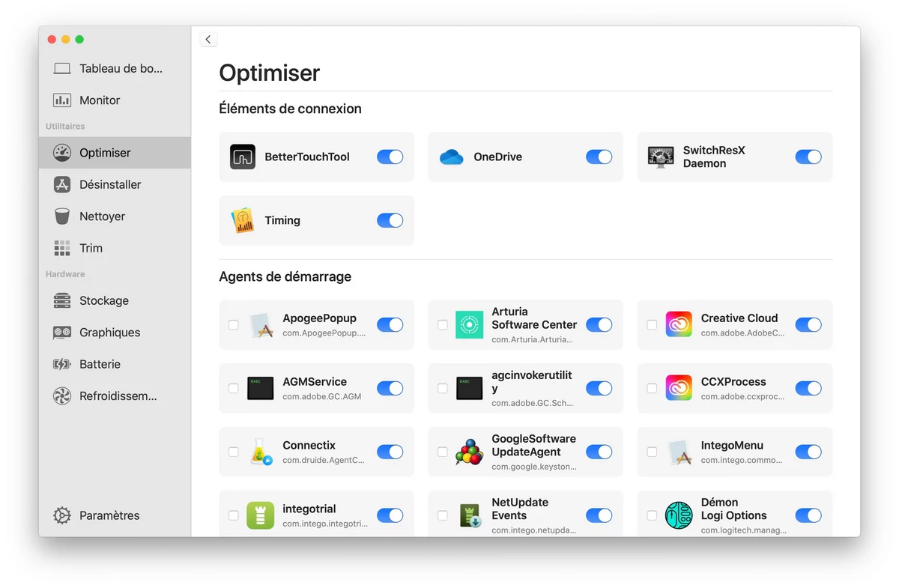Image resolution: width=899 pixels, height=588 pixels.
Task: Disable the BetterTouchTool login item switch
Action: point(390,157)
